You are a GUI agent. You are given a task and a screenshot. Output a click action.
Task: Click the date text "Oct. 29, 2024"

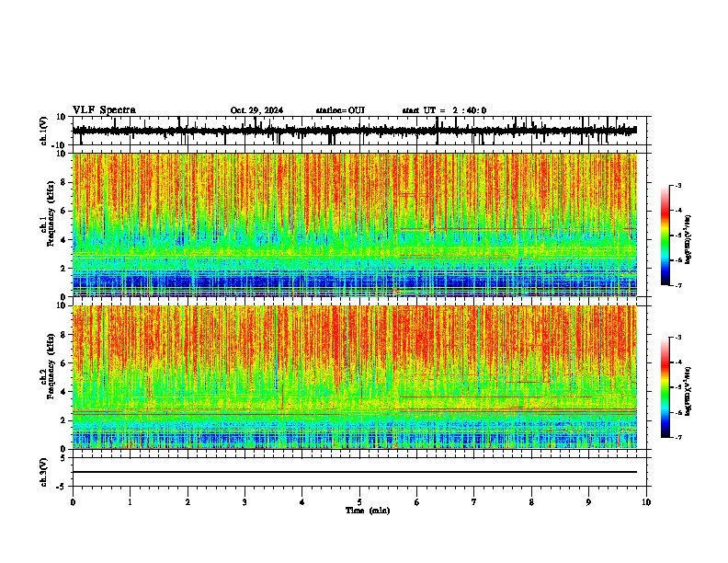pos(256,110)
